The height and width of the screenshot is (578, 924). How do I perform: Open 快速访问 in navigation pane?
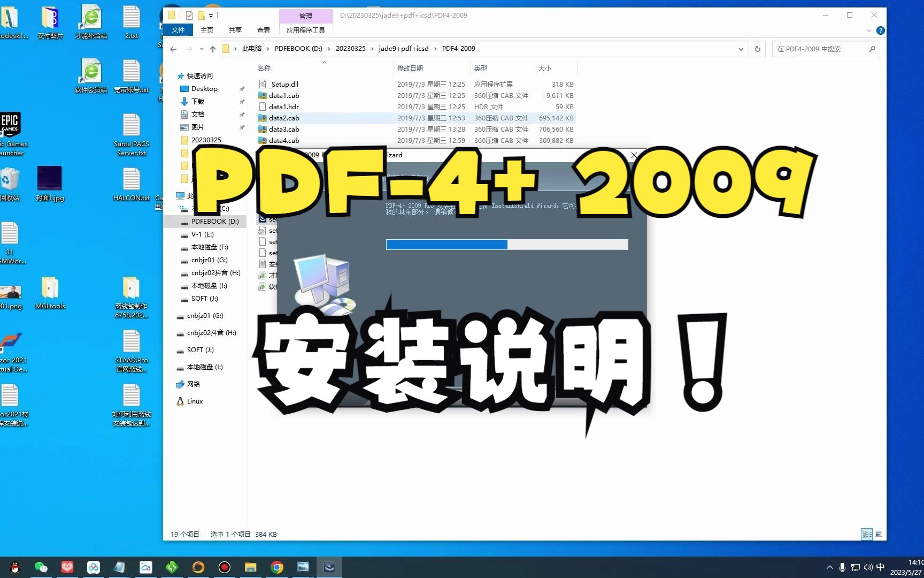coord(199,76)
